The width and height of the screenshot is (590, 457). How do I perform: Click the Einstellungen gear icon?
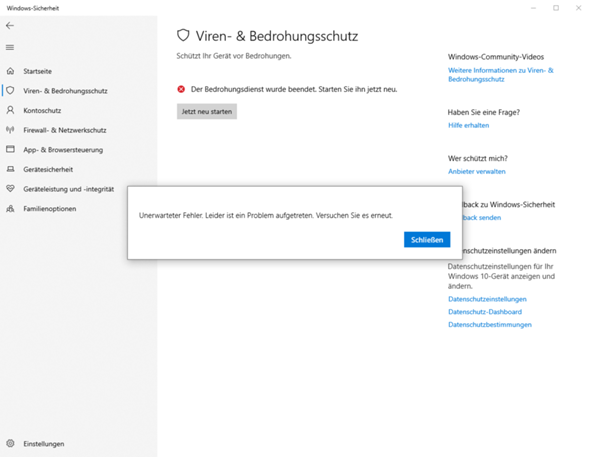tap(11, 443)
